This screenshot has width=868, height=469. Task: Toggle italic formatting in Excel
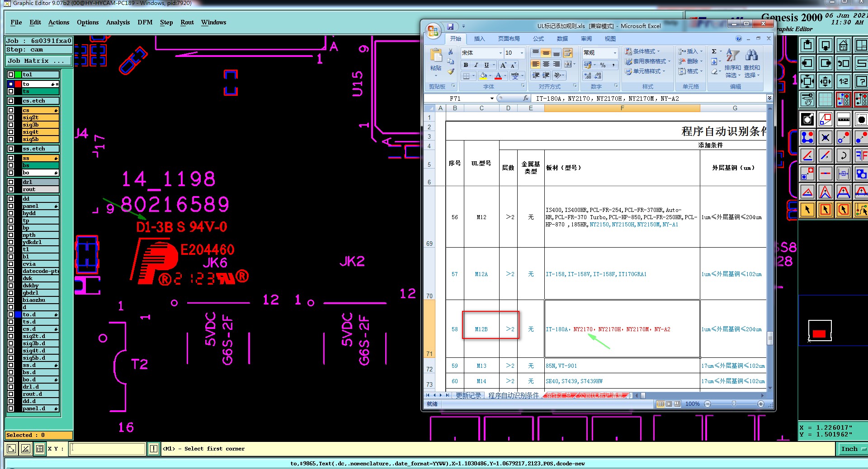click(x=476, y=65)
